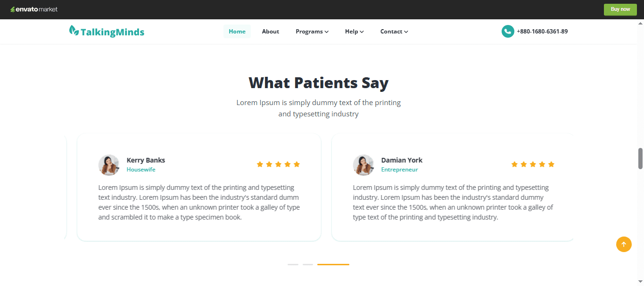Click the star rating on Damian York's review

[x=533, y=164]
